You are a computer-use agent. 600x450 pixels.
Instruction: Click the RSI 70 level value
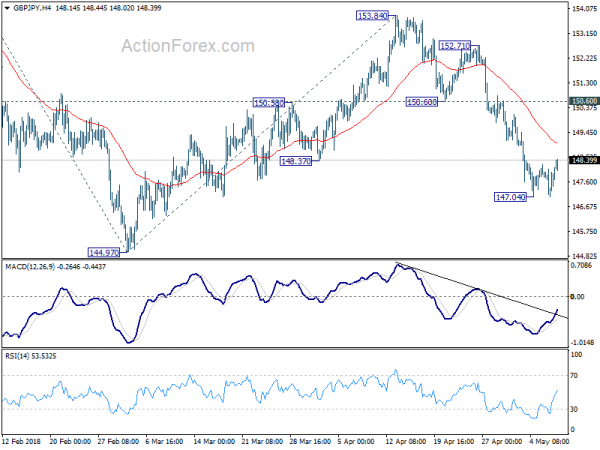(574, 376)
